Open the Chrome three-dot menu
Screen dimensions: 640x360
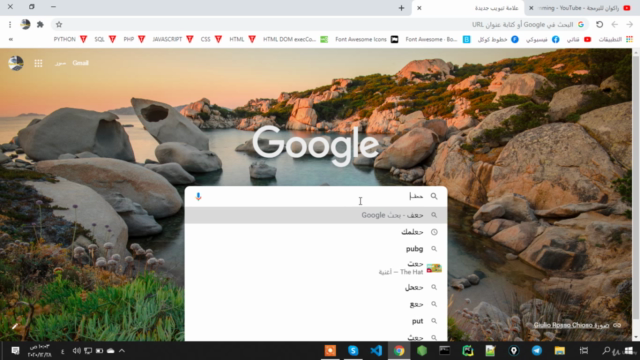click(10, 24)
